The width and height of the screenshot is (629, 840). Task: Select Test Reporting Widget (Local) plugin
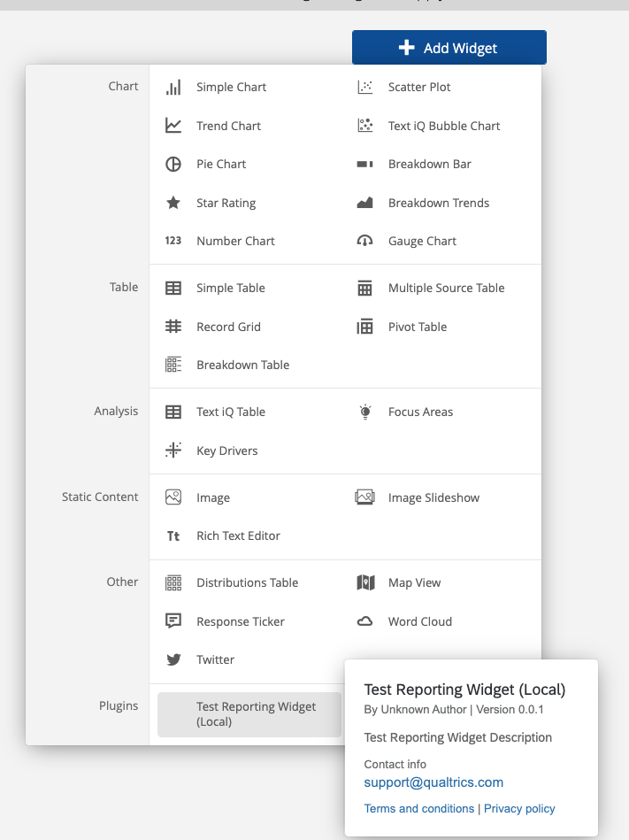pos(249,714)
